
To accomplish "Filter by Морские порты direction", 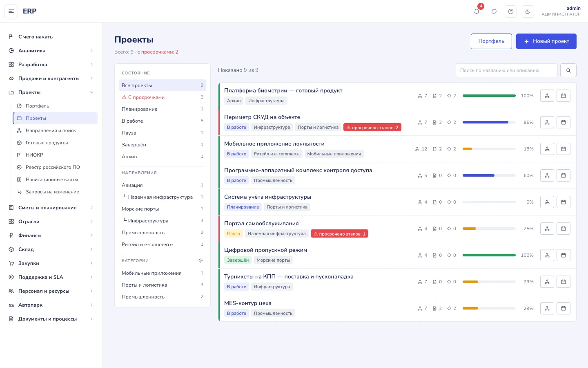I will pos(163,209).
